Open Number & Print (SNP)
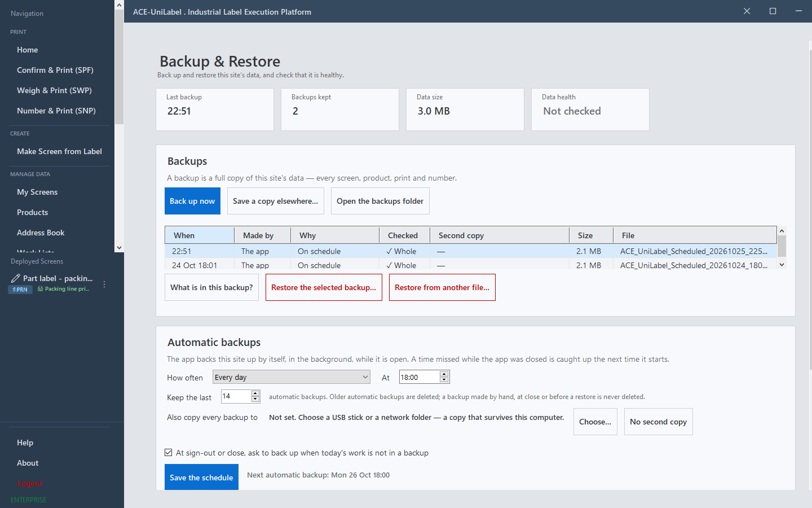 (56, 111)
